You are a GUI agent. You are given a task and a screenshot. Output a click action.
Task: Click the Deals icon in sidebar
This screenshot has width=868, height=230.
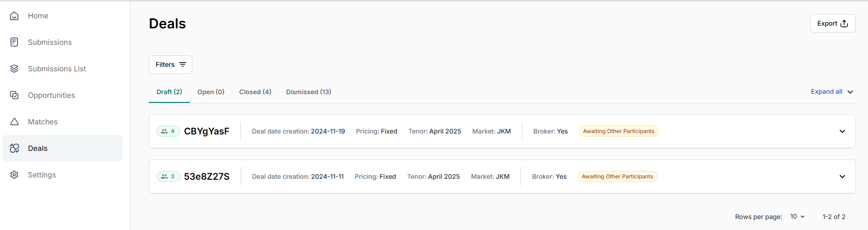click(x=14, y=148)
